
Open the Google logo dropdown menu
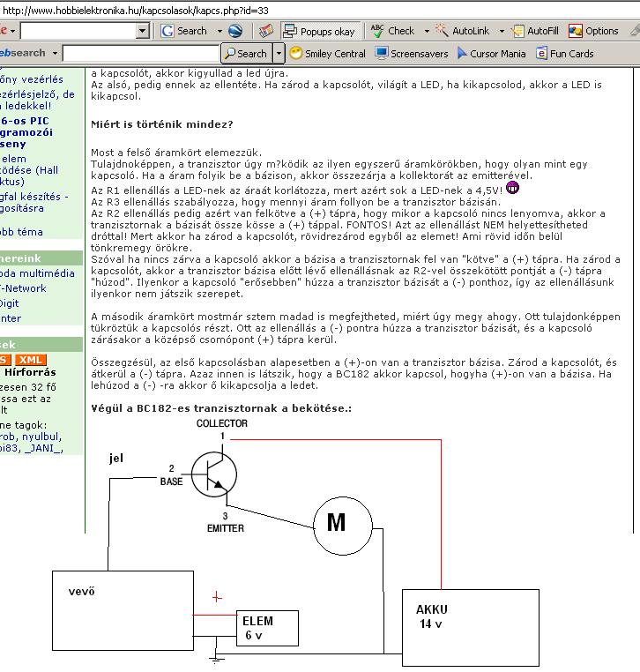13,31
